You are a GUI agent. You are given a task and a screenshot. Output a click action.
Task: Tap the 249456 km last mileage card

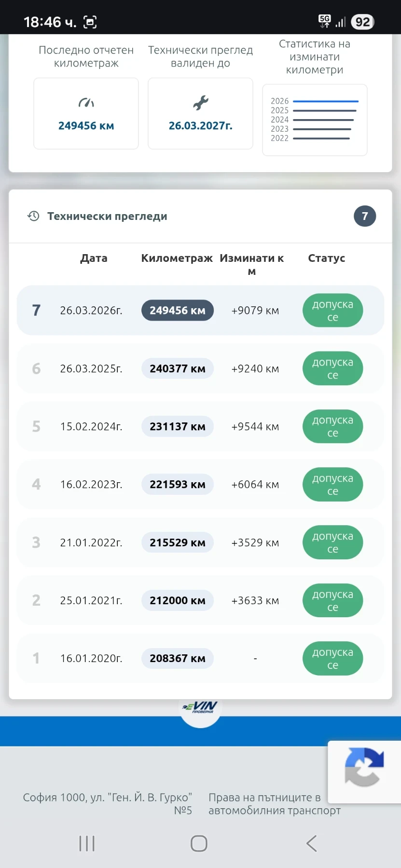pyautogui.click(x=86, y=114)
